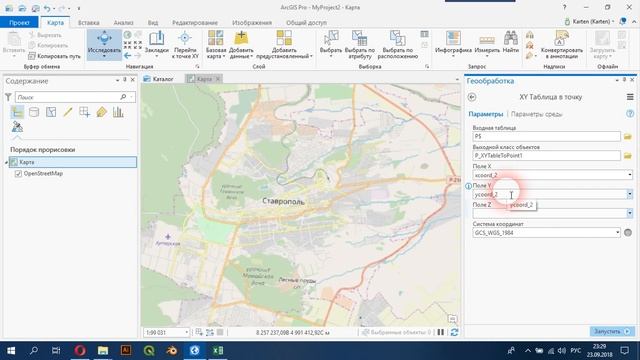
Task: Select the Explore (Исследовать) navigation tool
Action: (x=104, y=44)
